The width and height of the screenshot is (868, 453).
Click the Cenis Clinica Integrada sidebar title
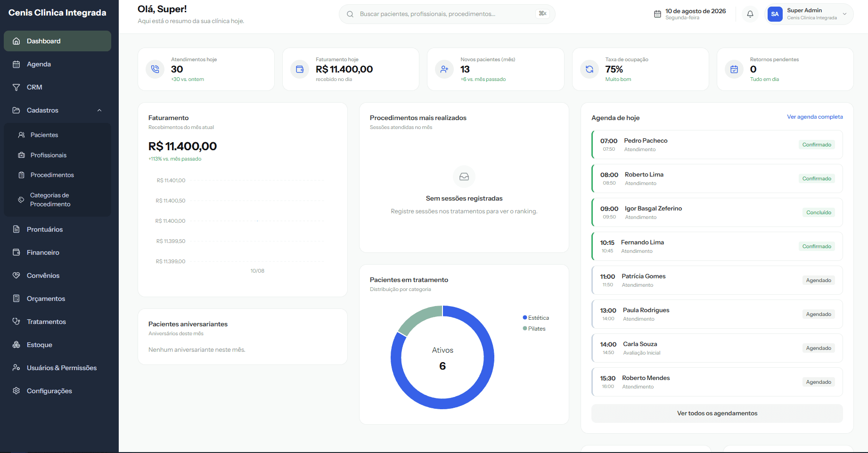click(57, 13)
